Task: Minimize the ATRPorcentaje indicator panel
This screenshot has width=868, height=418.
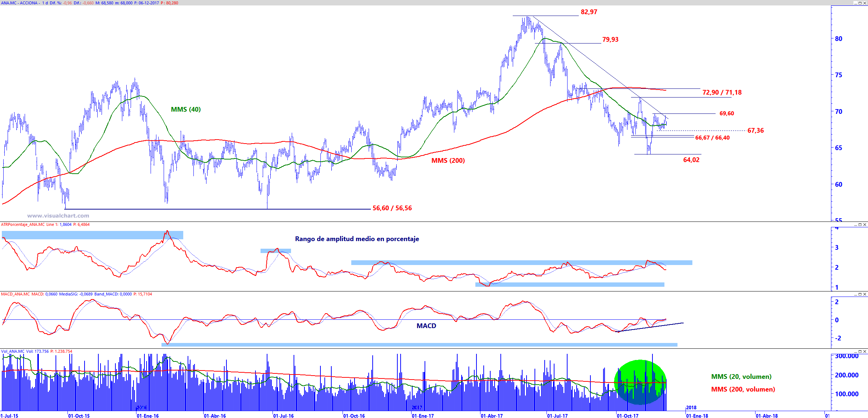Action: [x=855, y=225]
